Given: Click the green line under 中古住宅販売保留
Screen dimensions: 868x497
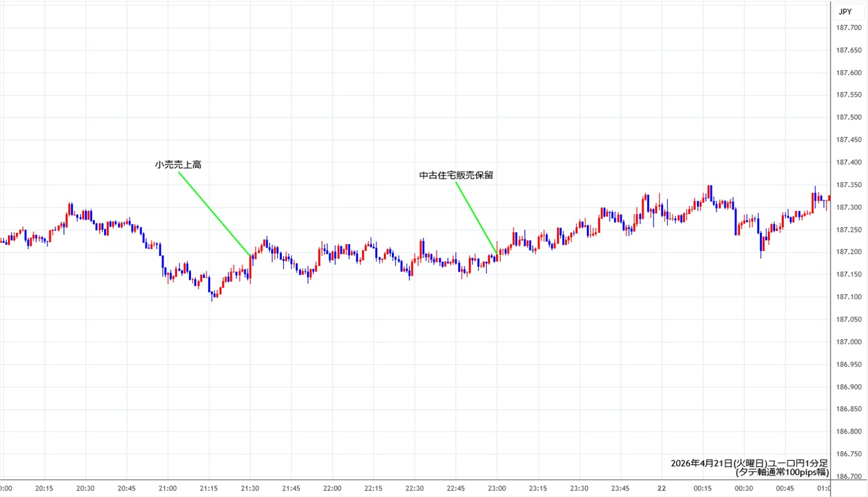Looking at the screenshot, I should point(476,217).
